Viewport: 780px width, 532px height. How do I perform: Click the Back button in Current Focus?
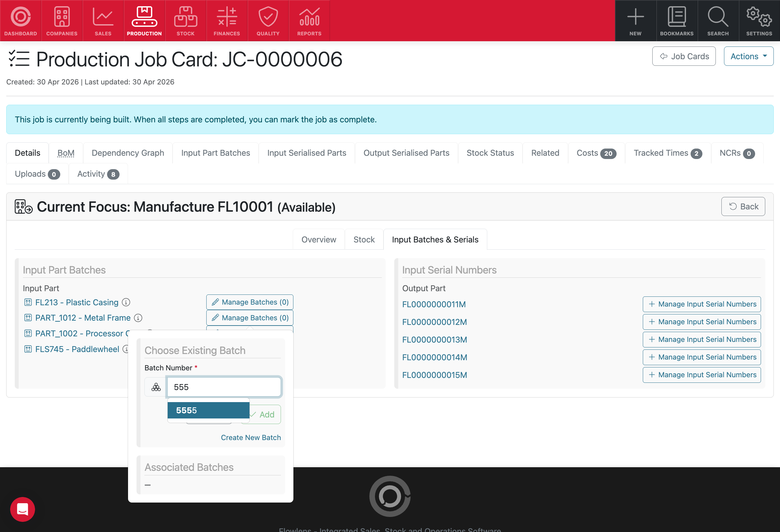pos(743,206)
